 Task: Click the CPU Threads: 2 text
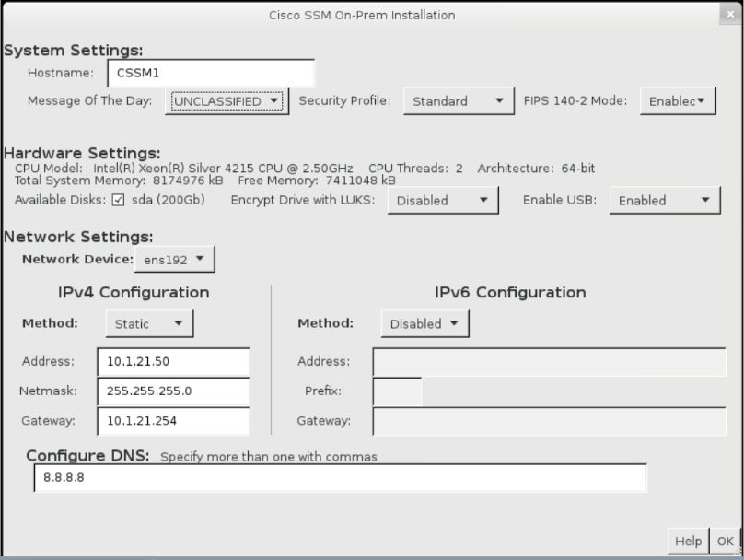click(415, 169)
